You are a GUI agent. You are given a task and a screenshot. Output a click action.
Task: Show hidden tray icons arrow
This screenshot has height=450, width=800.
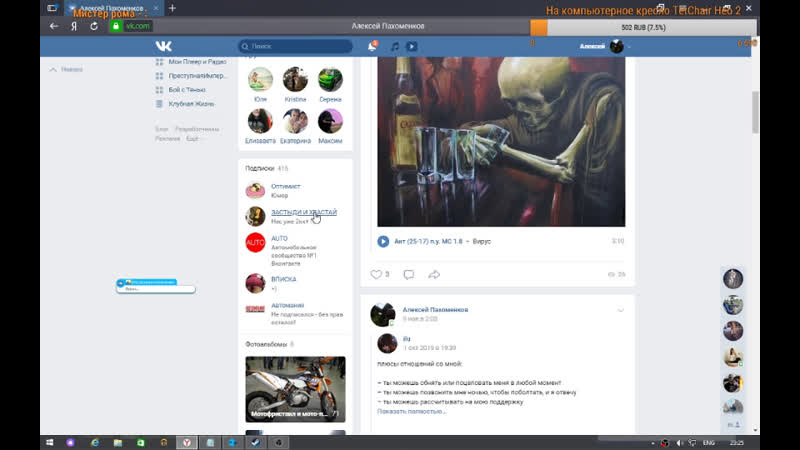tap(653, 443)
